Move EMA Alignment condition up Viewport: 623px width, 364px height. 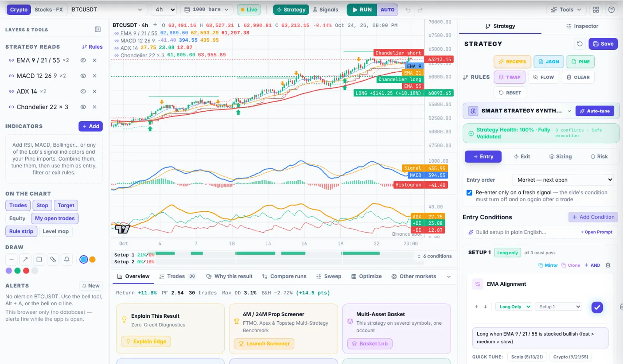point(476,307)
